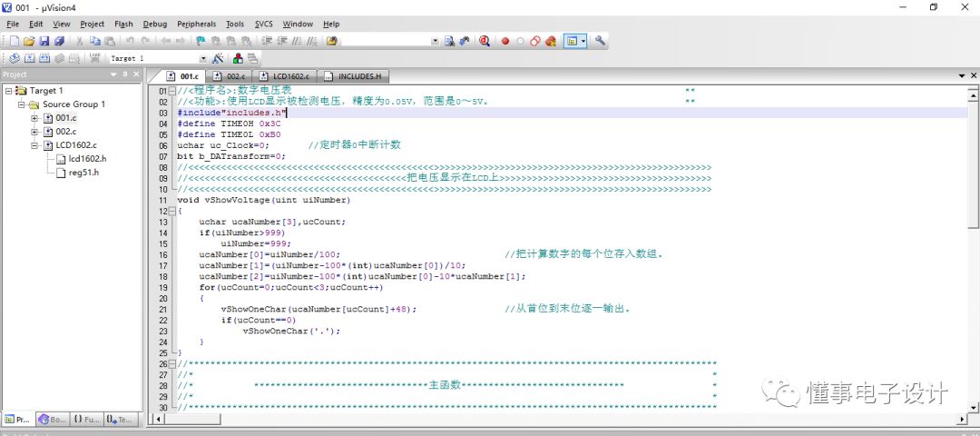Open the Debug menu
Image resolution: width=980 pixels, height=436 pixels.
(x=155, y=24)
